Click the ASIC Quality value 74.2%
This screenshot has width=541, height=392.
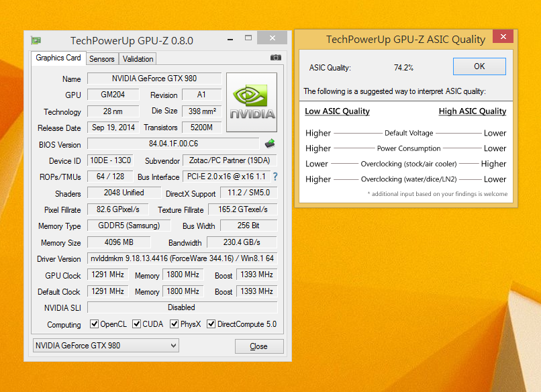coord(403,68)
